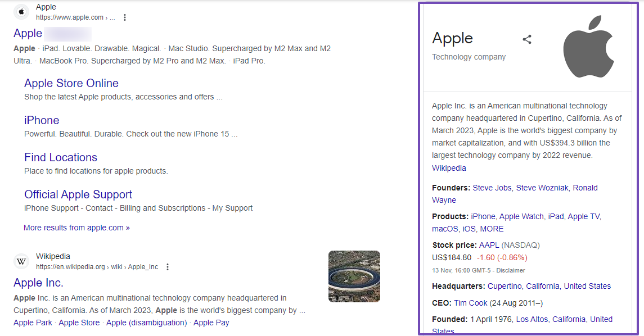Viewport: 644px width, 336px height.
Task: Click the -1.60 (-0.86%) price change
Action: (x=502, y=258)
